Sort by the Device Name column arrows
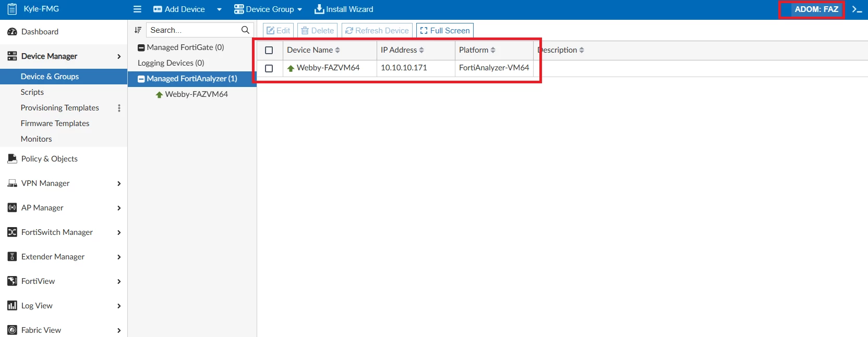The image size is (868, 337). click(x=337, y=50)
